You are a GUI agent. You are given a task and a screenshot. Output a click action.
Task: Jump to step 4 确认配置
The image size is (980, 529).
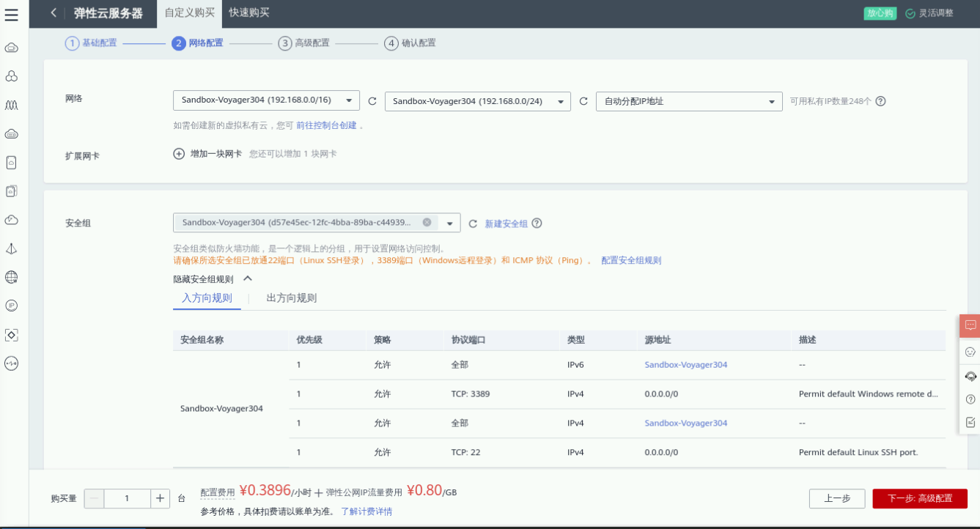[x=410, y=43]
